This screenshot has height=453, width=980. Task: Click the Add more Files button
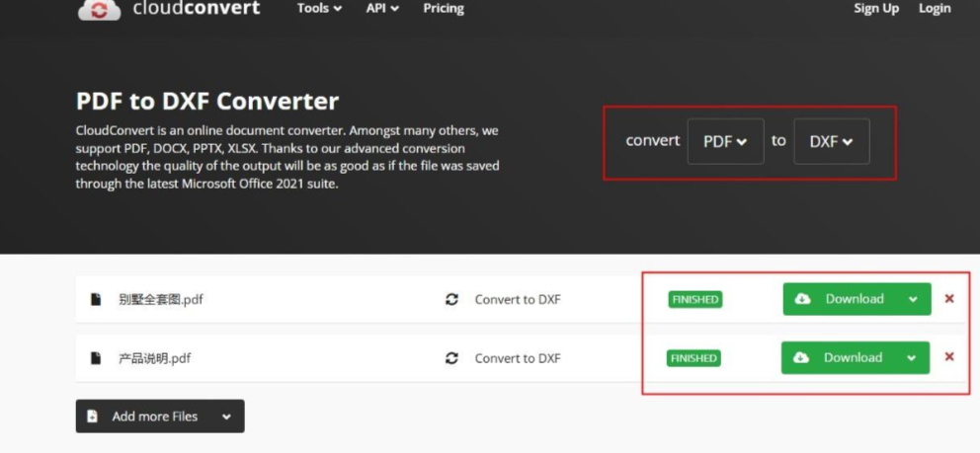160,416
